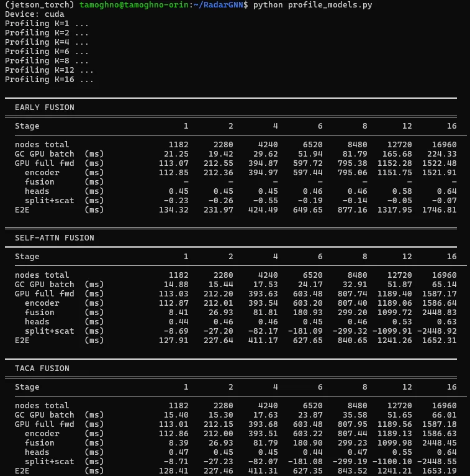This screenshot has height=476, width=470.
Task: Click the encoder row label in TACA FUSION
Action: pyautogui.click(x=42, y=434)
